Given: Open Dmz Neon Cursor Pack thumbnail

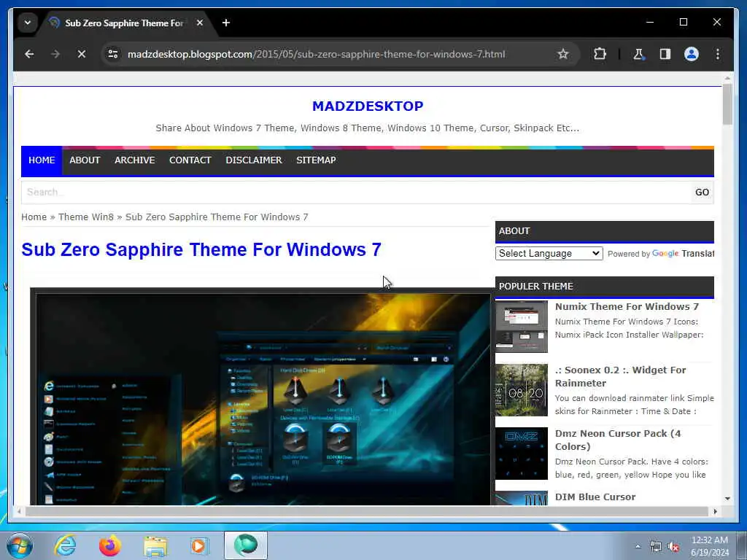Looking at the screenshot, I should coord(521,454).
